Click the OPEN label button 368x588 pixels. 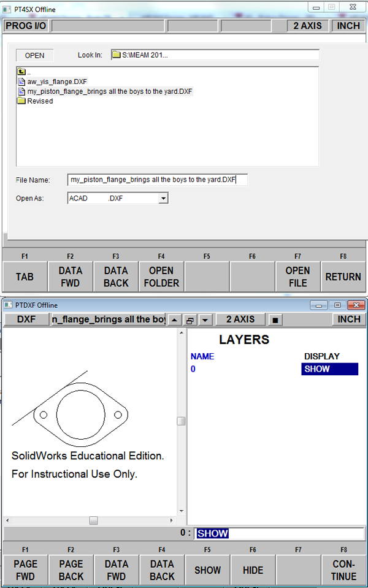point(34,56)
